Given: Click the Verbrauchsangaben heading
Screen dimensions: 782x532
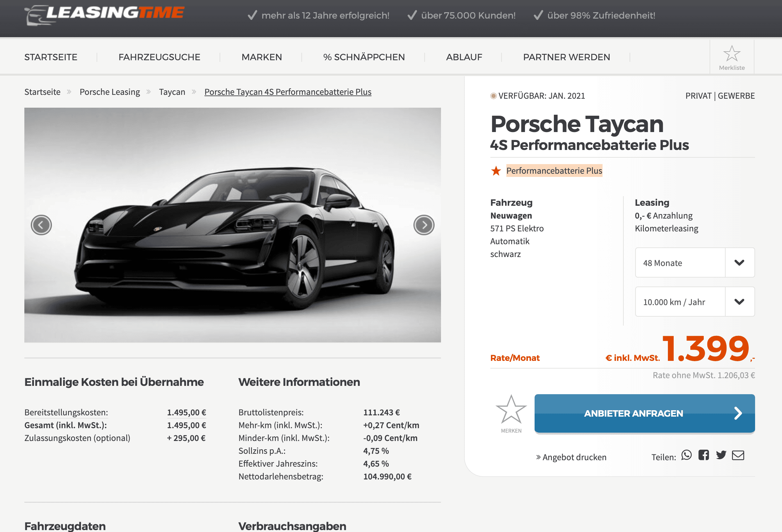Looking at the screenshot, I should click(x=292, y=526).
